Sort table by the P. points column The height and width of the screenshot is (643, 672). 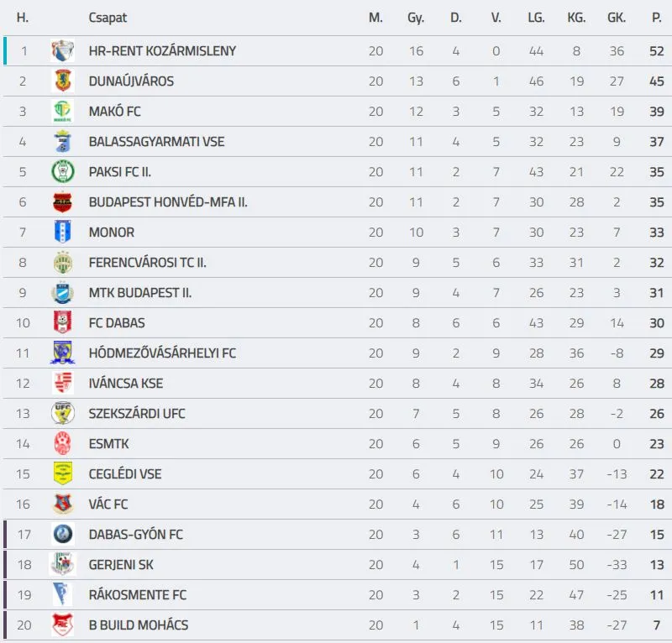[x=656, y=18]
